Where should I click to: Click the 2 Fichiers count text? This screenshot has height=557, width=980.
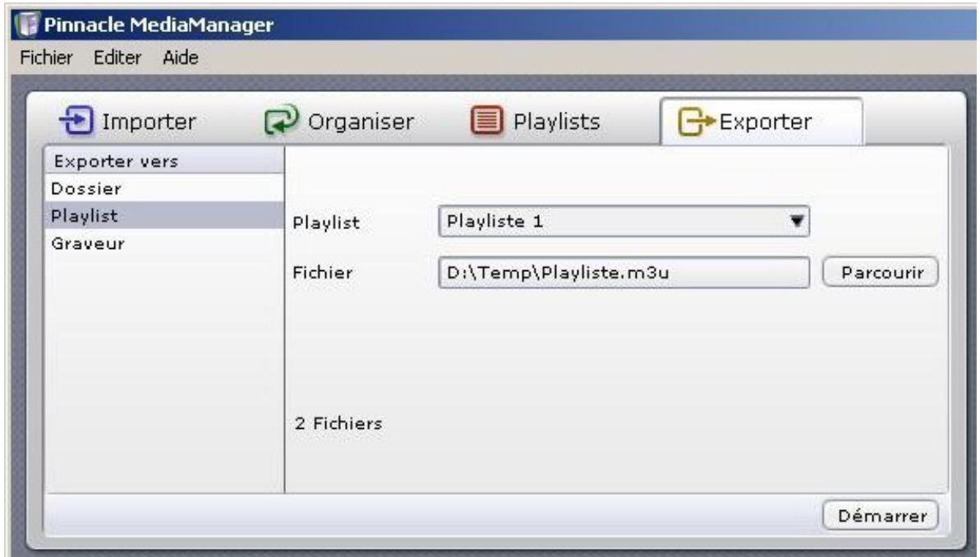338,423
